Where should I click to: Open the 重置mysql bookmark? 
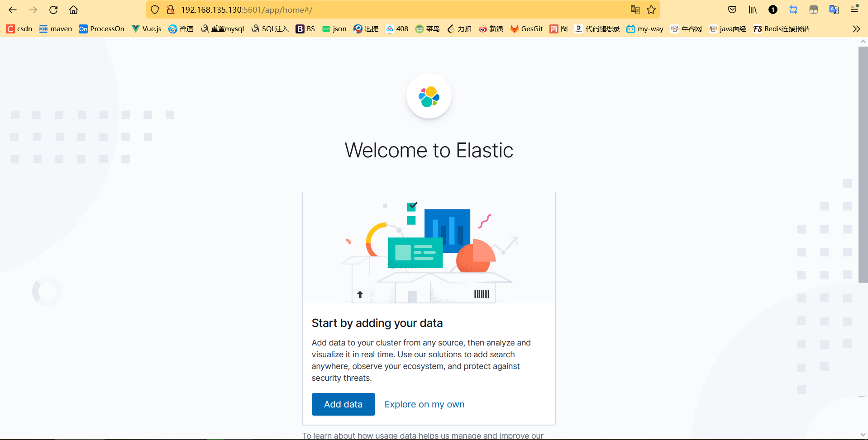pos(222,29)
